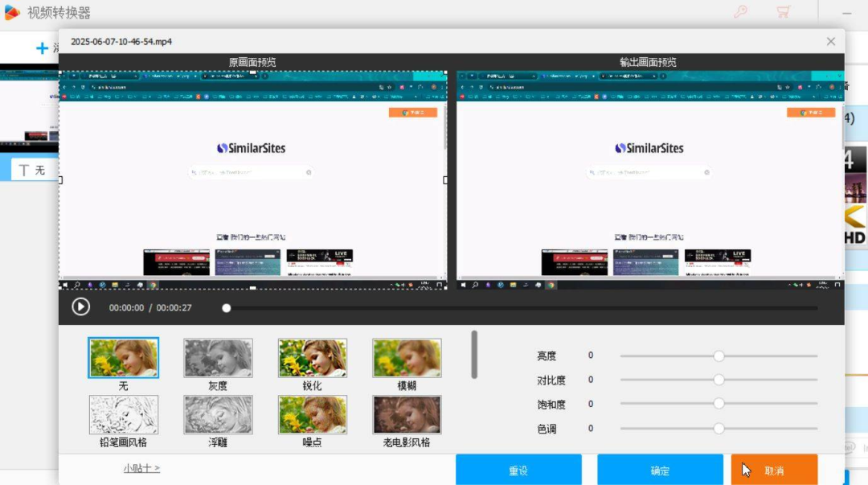Viewport: 868px width, 485px height.
Task: Open the 小贴士 tips link
Action: 140,469
